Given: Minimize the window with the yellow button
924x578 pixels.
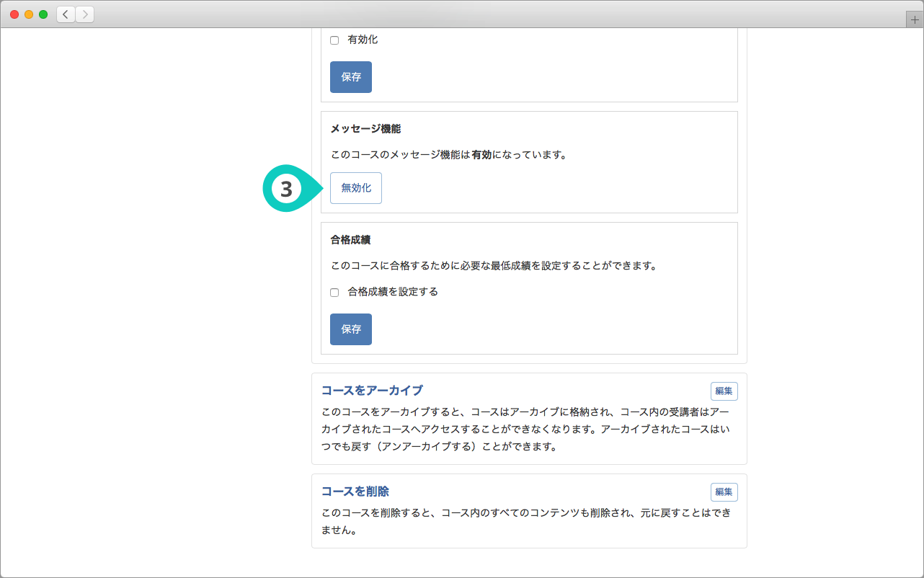Looking at the screenshot, I should (29, 14).
